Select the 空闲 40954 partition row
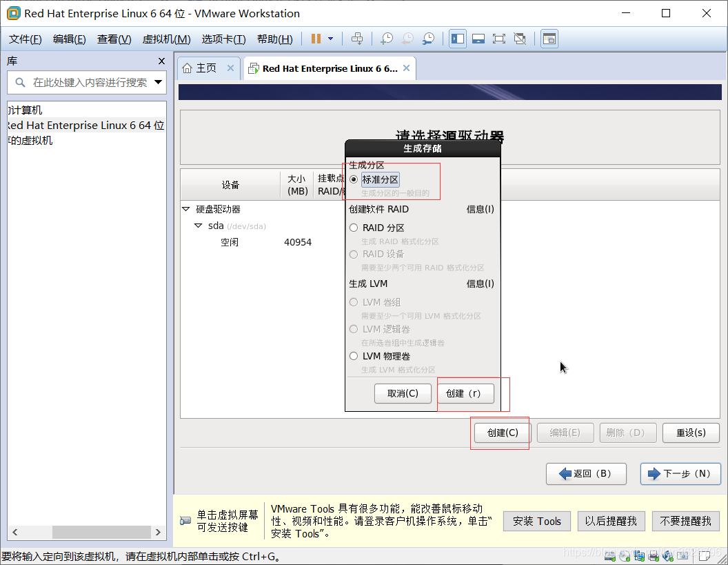Screen dimensions: 728x565 pyautogui.click(x=263, y=242)
